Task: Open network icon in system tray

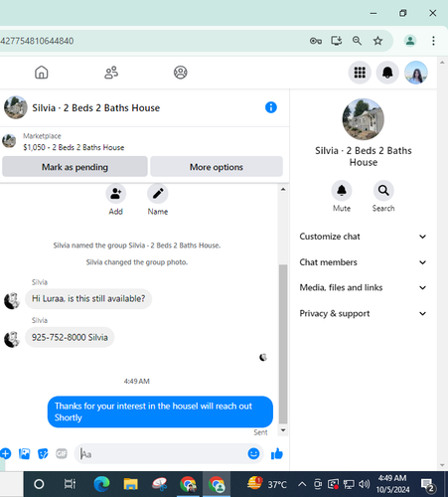Action: tap(349, 484)
